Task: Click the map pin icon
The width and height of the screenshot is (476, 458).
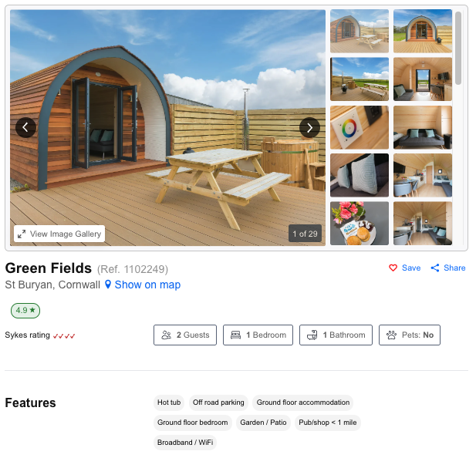Action: tap(108, 285)
